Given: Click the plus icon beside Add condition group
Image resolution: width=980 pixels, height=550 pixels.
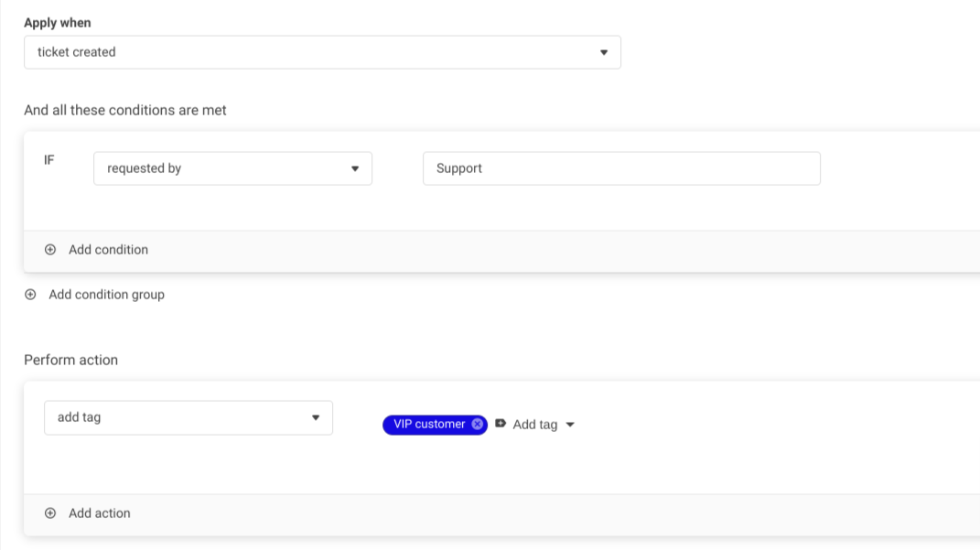Looking at the screenshot, I should tap(30, 295).
